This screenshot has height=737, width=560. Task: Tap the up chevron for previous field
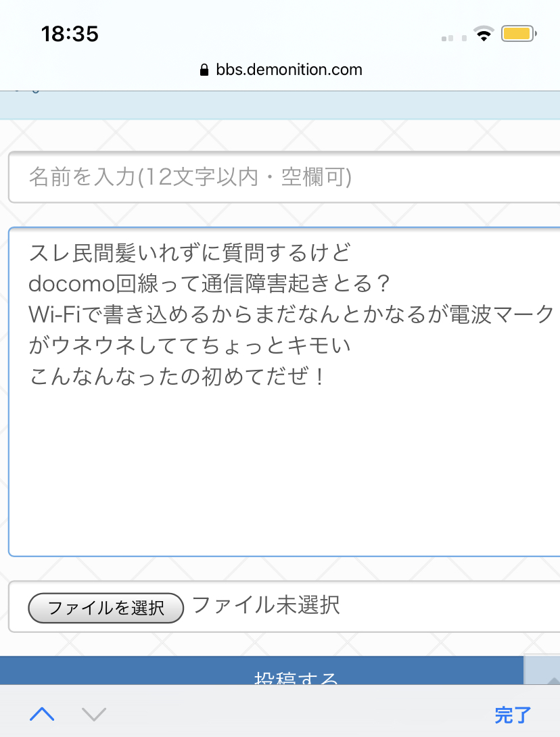42,713
